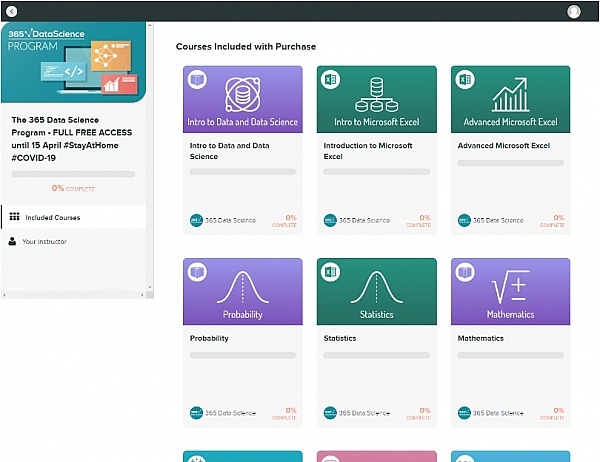
Task: Click book badge on Intro to Data card
Action: tap(197, 78)
